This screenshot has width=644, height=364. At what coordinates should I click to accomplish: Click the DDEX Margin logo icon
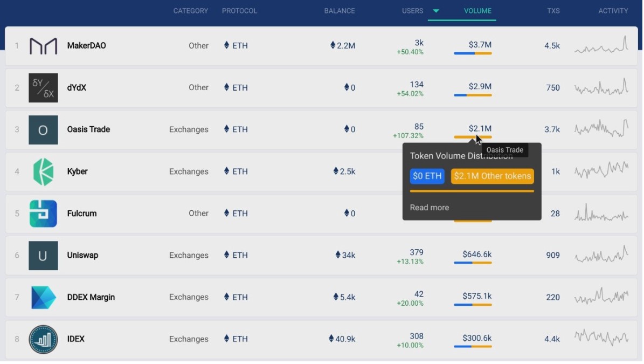click(x=43, y=298)
